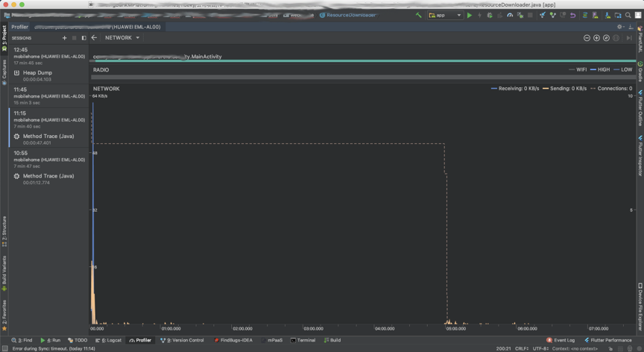Open the Terminal tool window

point(303,340)
